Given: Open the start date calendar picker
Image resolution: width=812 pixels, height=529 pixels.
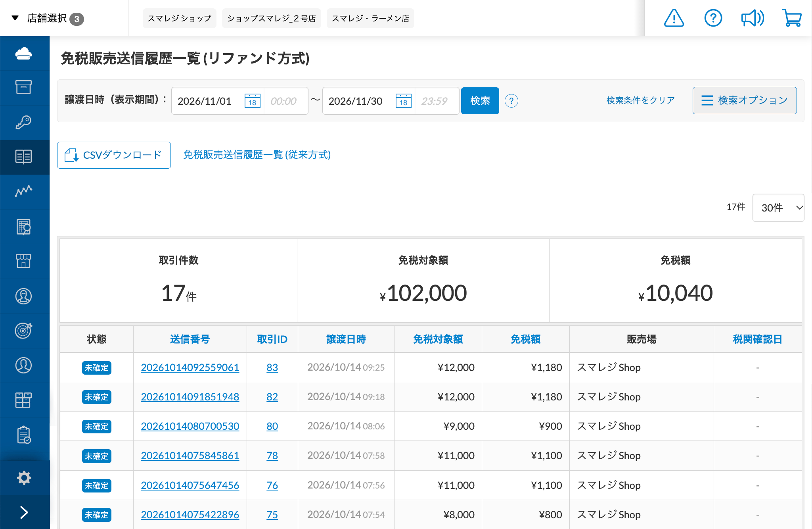Looking at the screenshot, I should (x=253, y=101).
